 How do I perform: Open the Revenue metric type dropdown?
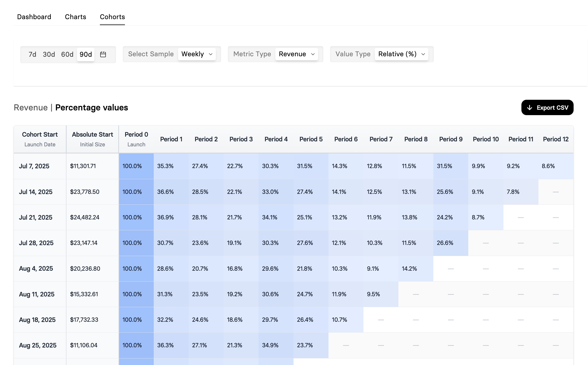296,54
